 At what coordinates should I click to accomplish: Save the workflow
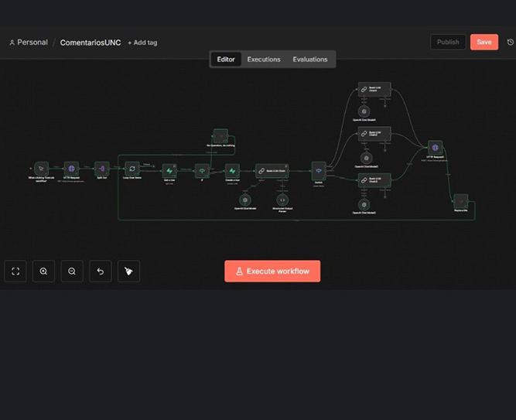click(484, 42)
